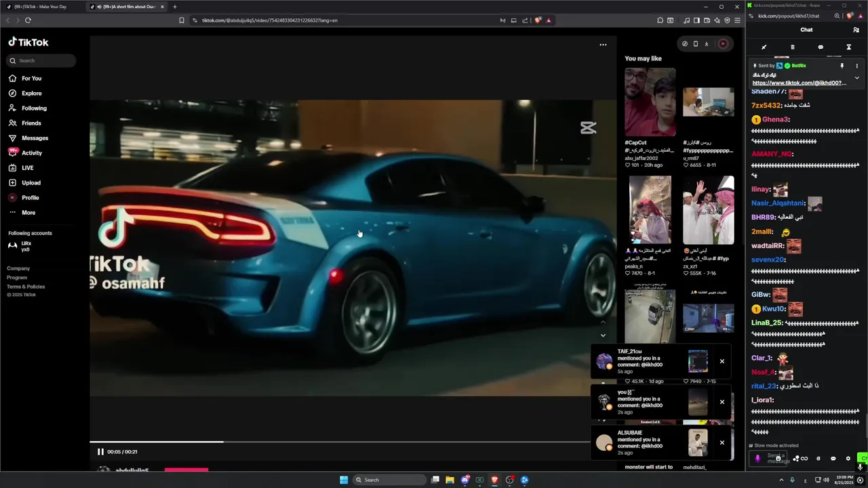Open the Company footer link

18,268
